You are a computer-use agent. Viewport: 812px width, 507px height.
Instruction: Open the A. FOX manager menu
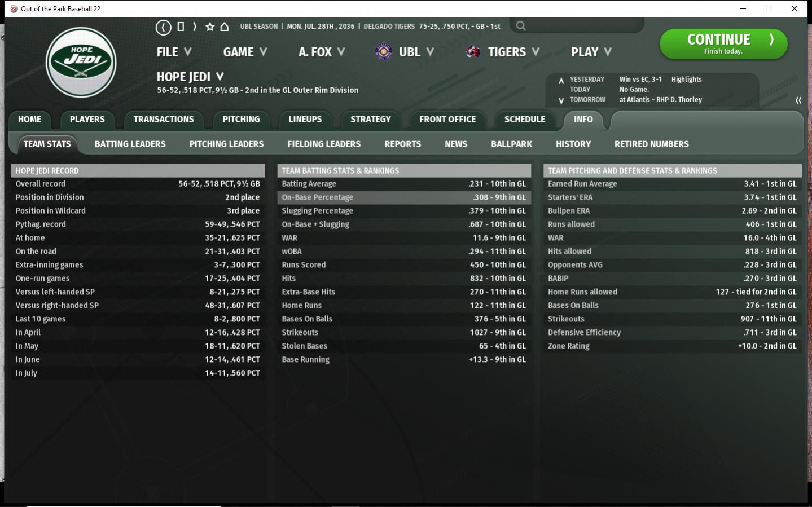coord(321,52)
